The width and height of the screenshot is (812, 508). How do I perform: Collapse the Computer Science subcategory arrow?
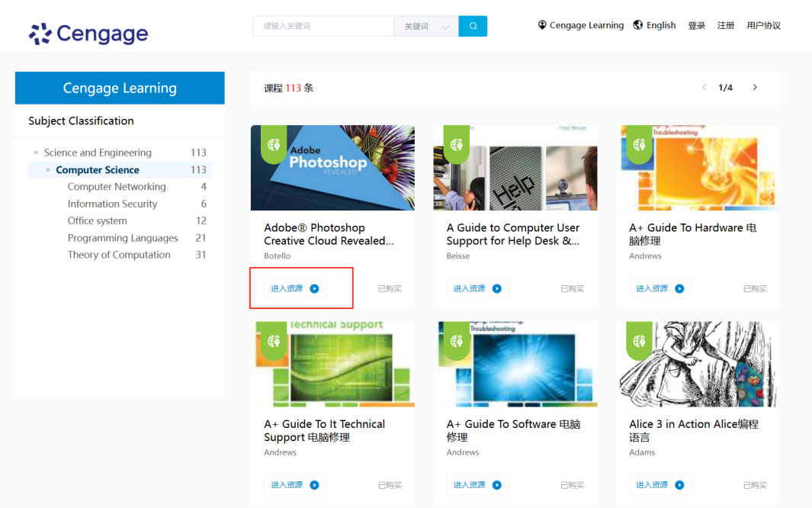tap(48, 170)
